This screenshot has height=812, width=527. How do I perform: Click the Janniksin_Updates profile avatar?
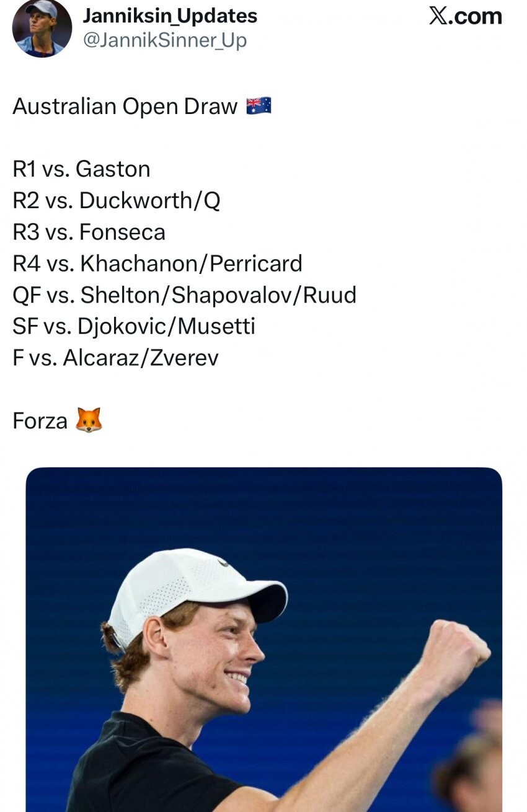click(x=42, y=29)
